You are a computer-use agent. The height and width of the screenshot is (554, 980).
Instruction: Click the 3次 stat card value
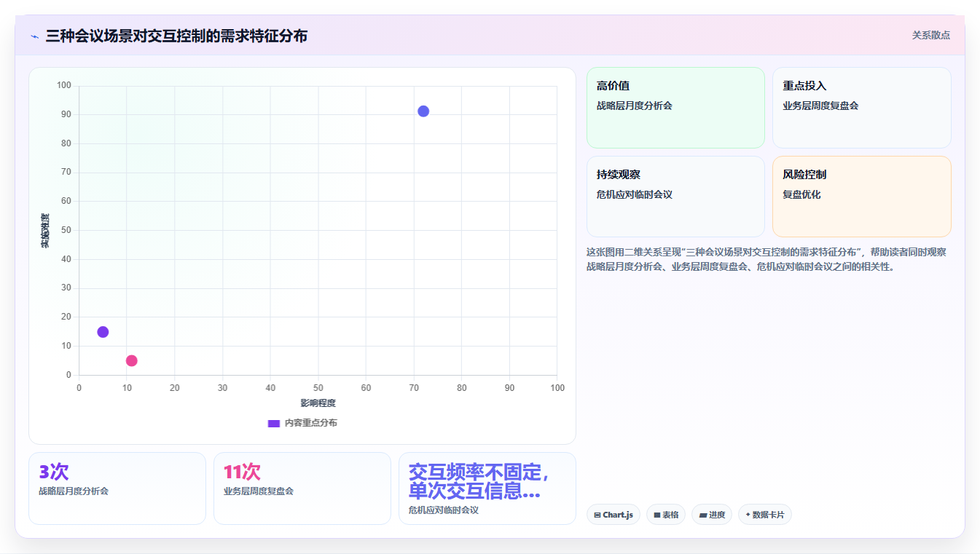54,472
